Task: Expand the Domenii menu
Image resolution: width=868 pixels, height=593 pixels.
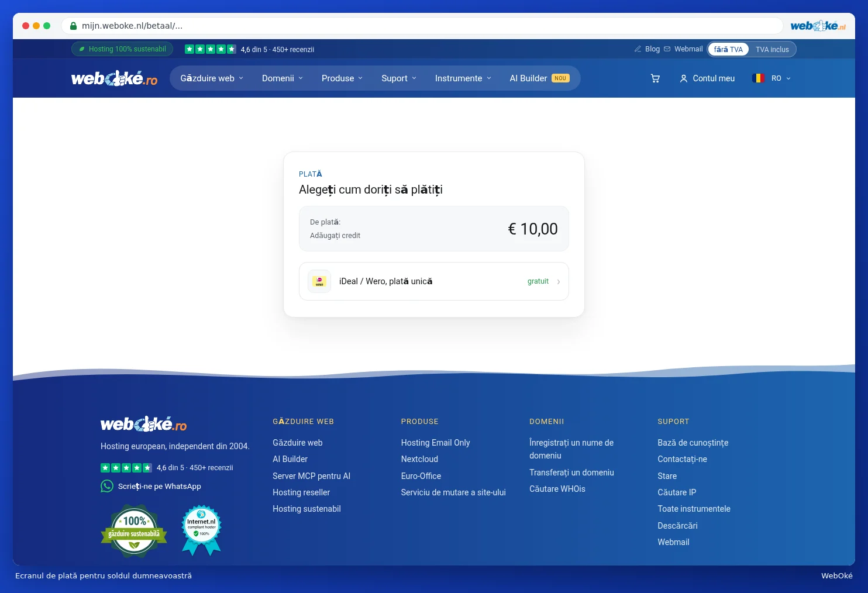Action: [x=283, y=78]
